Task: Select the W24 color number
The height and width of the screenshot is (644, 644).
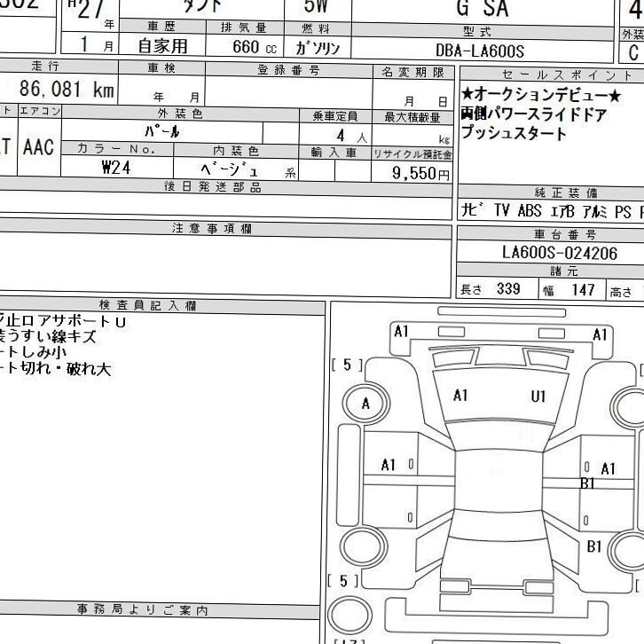Action: tap(116, 168)
